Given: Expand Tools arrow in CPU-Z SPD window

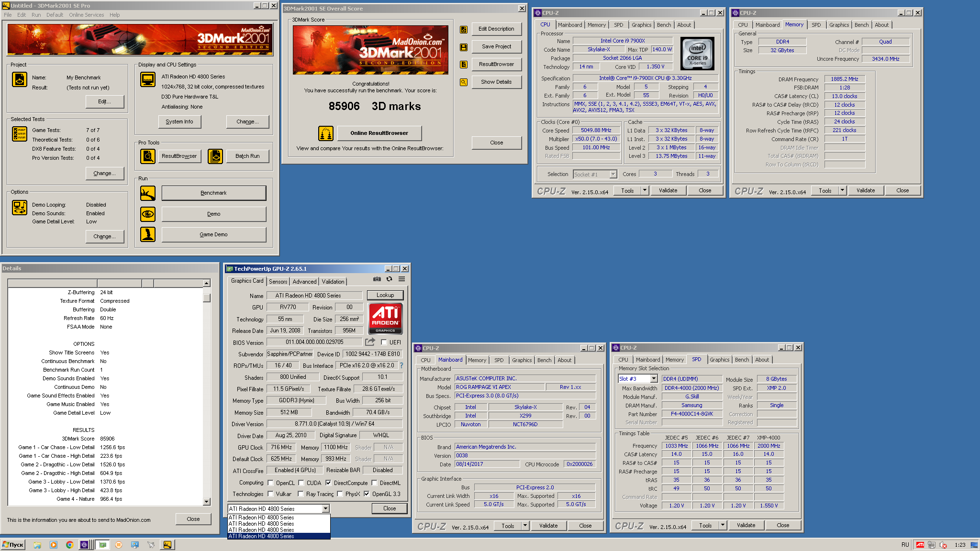Looking at the screenshot, I should [723, 525].
